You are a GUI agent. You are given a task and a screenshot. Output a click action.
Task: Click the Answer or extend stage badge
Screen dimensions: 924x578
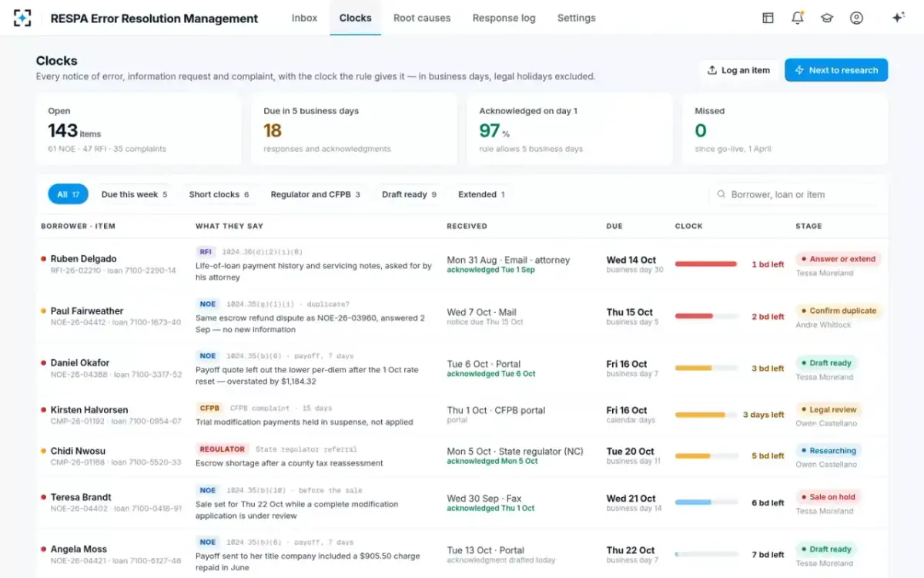click(x=838, y=259)
